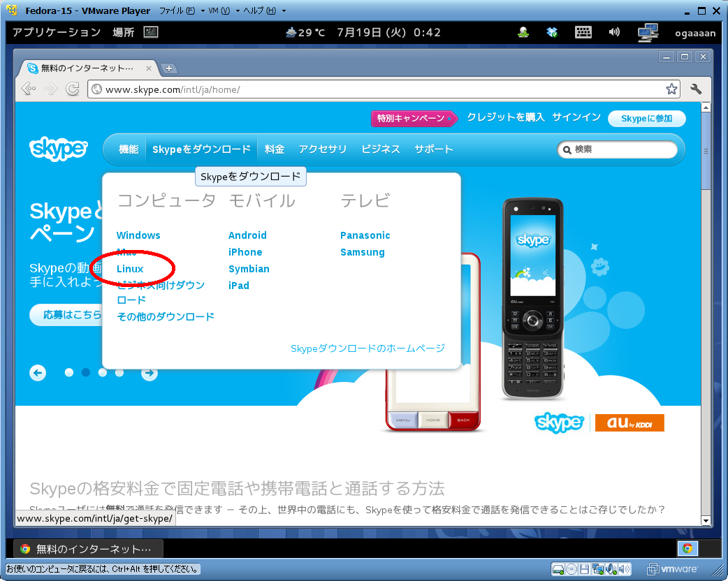Go to next slide with right arrow
This screenshot has width=728, height=581.
tap(149, 373)
